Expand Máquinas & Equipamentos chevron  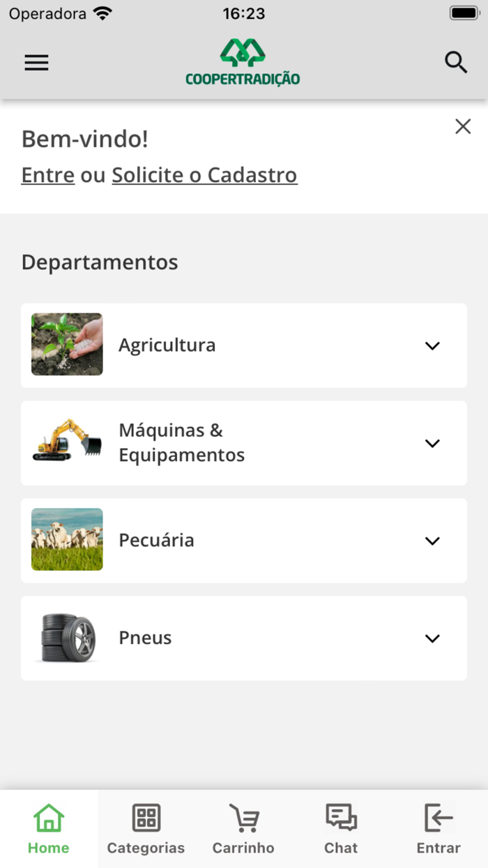point(432,443)
